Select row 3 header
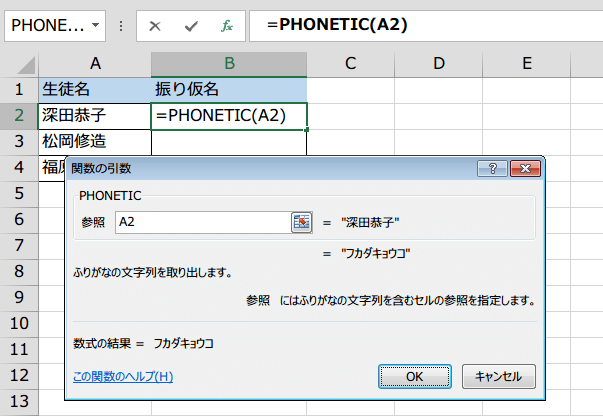 18,141
